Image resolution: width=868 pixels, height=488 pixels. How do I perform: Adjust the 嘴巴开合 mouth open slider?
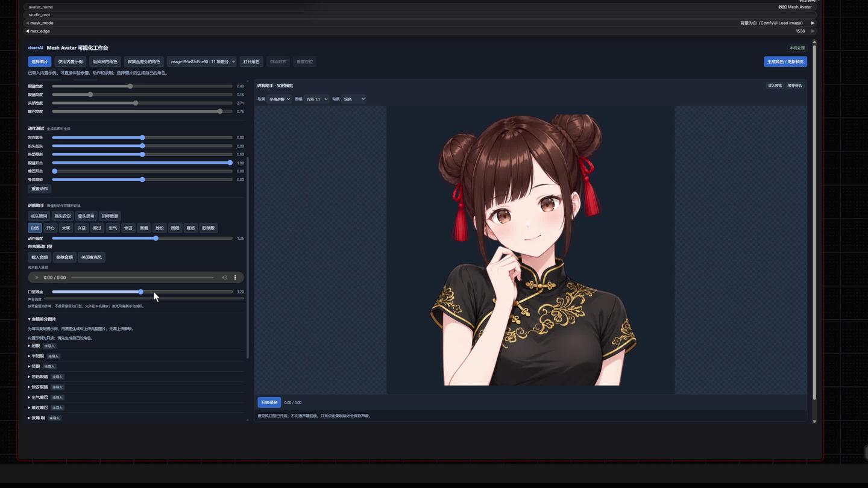coord(142,172)
